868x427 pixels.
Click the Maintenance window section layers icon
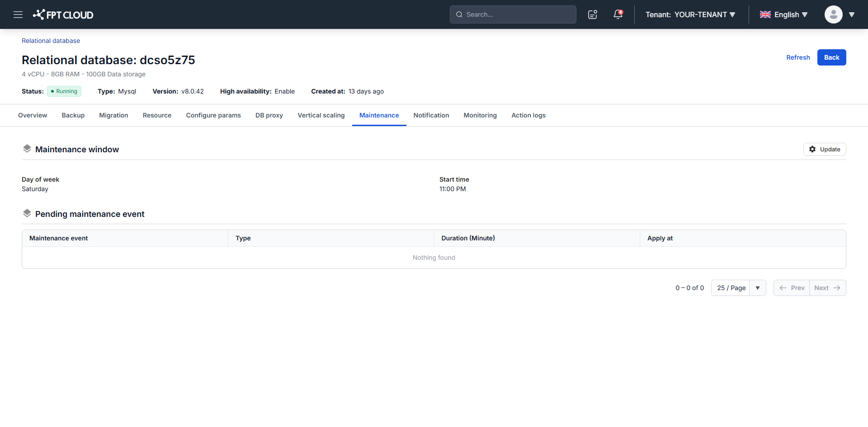tap(27, 149)
